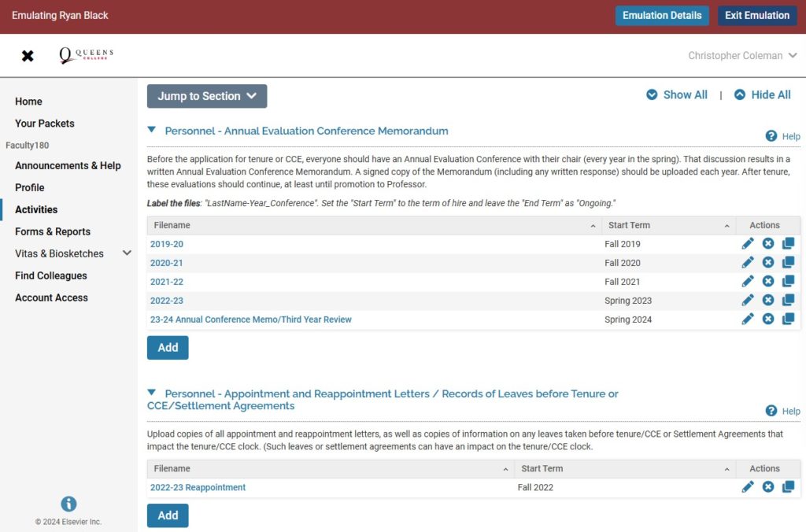
Task: Delete the 23-24 Annual Conference Memo entry
Action: pyautogui.click(x=768, y=320)
